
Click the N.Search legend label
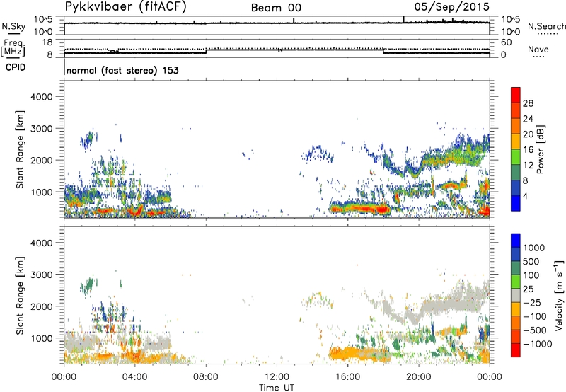click(546, 26)
